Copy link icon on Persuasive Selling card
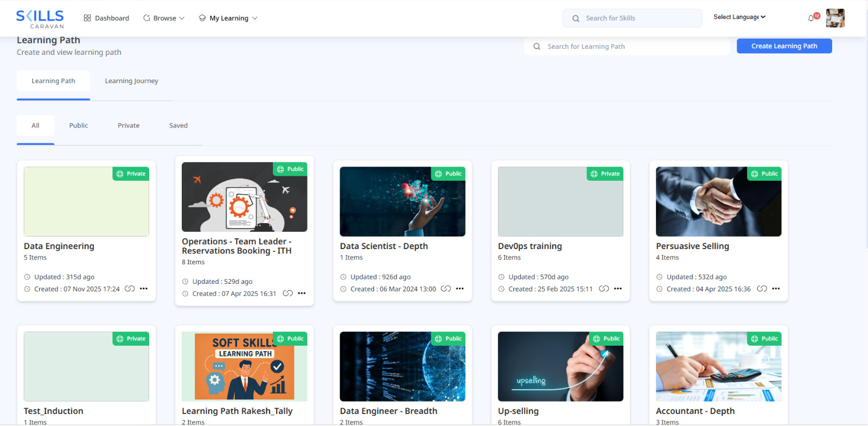868x426 pixels. pyautogui.click(x=762, y=289)
